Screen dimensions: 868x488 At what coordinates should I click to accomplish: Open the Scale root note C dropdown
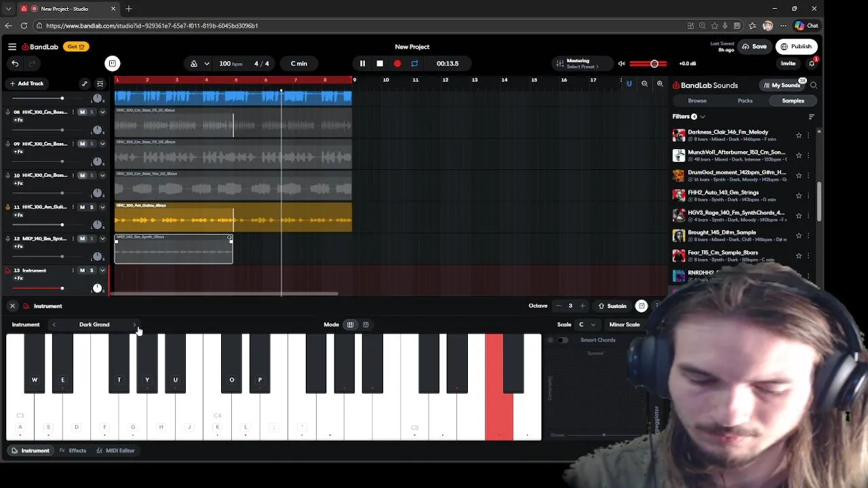[586, 325]
